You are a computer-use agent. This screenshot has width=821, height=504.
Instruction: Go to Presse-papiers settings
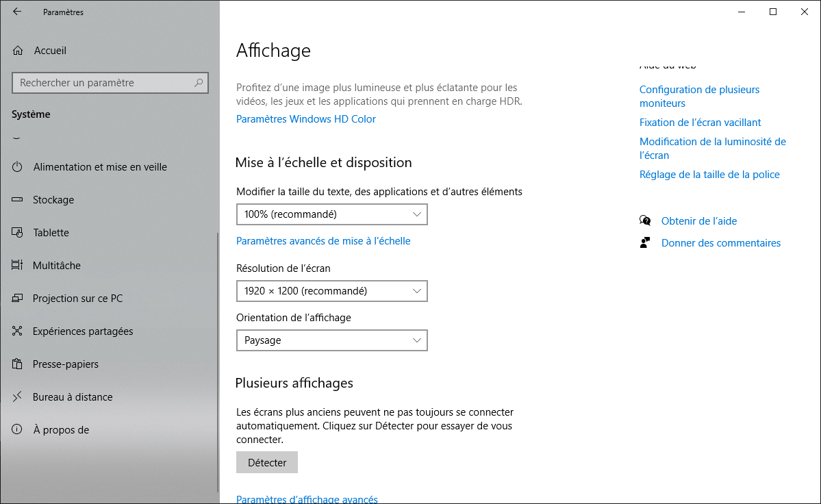click(x=66, y=364)
